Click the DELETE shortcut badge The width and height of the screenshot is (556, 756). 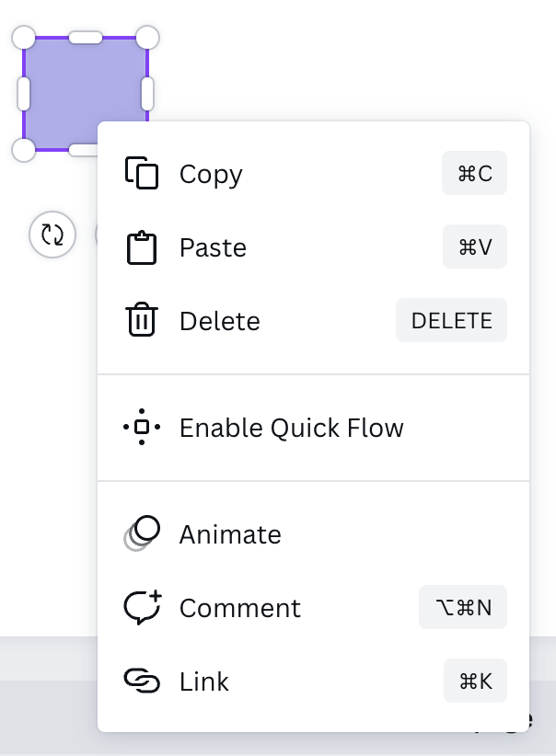tap(451, 320)
